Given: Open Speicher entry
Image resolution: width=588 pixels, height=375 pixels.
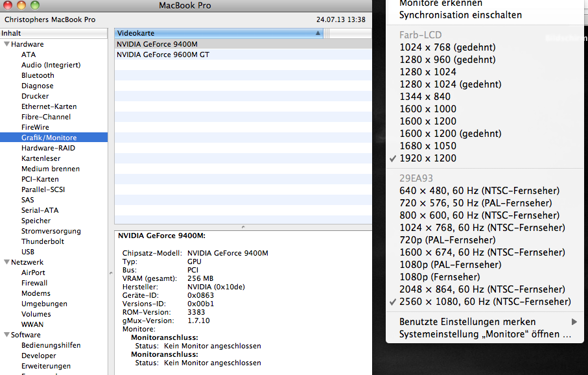Looking at the screenshot, I should tap(36, 221).
